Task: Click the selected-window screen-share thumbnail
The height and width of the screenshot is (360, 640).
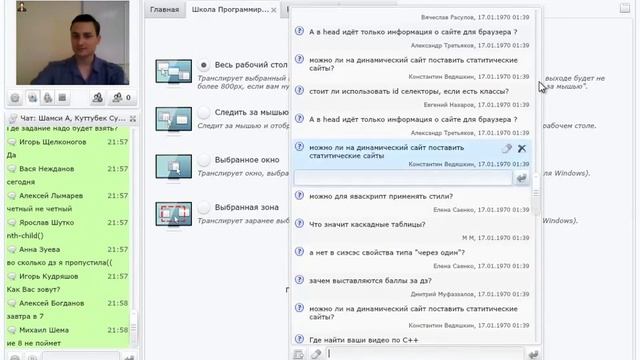Action: [x=173, y=167]
